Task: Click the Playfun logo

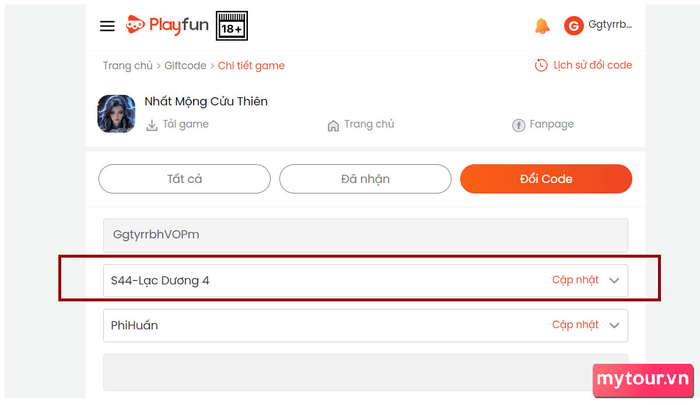Action: (x=166, y=26)
